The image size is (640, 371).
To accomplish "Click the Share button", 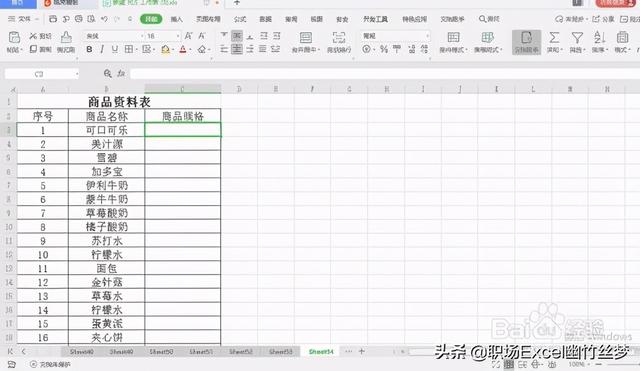I will [603, 19].
